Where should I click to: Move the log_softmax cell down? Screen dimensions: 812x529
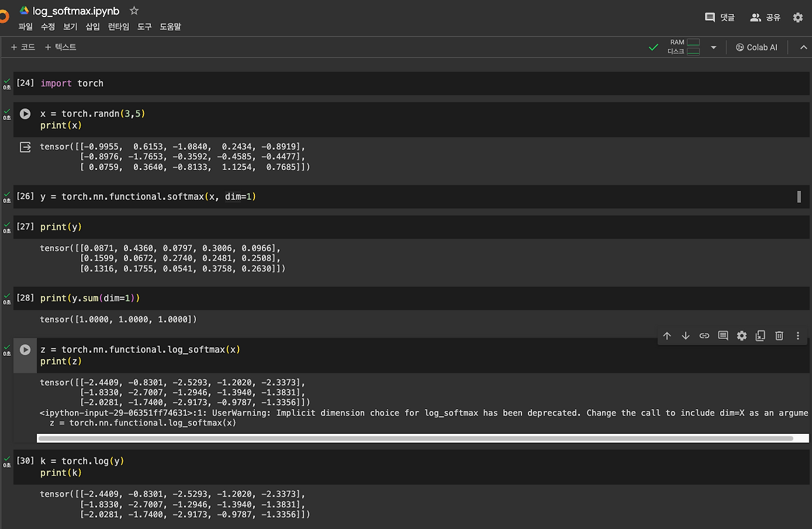click(685, 336)
